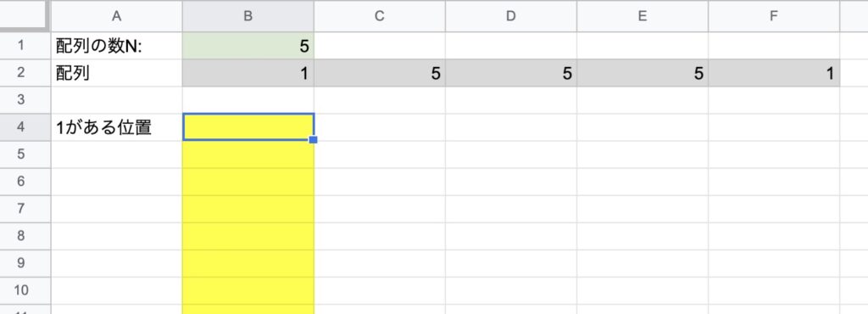
Task: Select cell A2 labeled 配列
Action: pos(117,73)
